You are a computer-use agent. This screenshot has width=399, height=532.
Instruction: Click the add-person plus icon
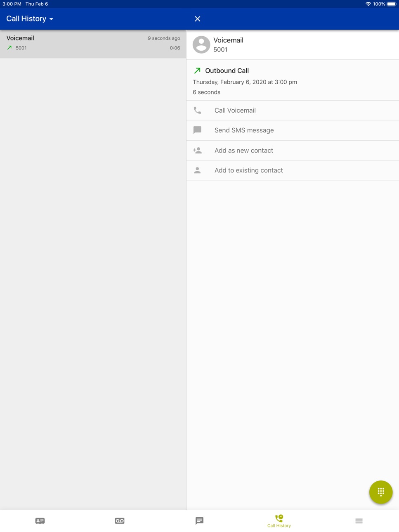[197, 150]
